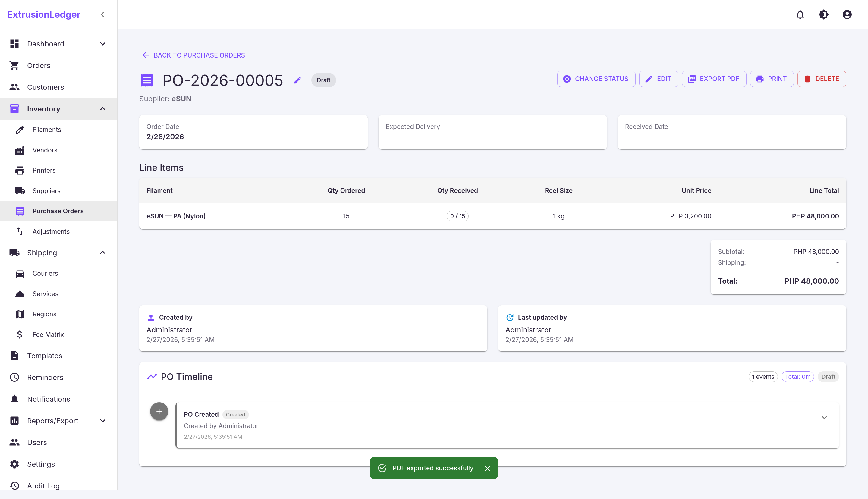
Task: Click pencil icon beside PO-2026-00005 title
Action: click(297, 80)
